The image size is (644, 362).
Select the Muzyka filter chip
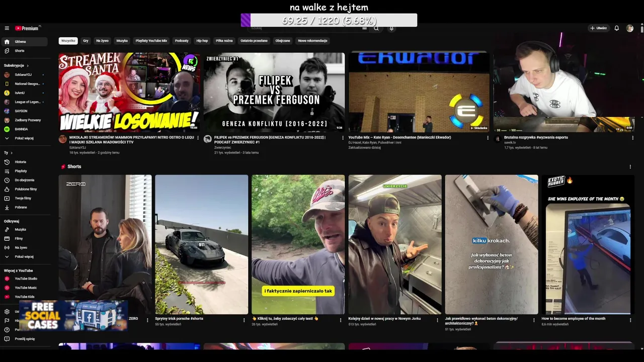click(122, 41)
